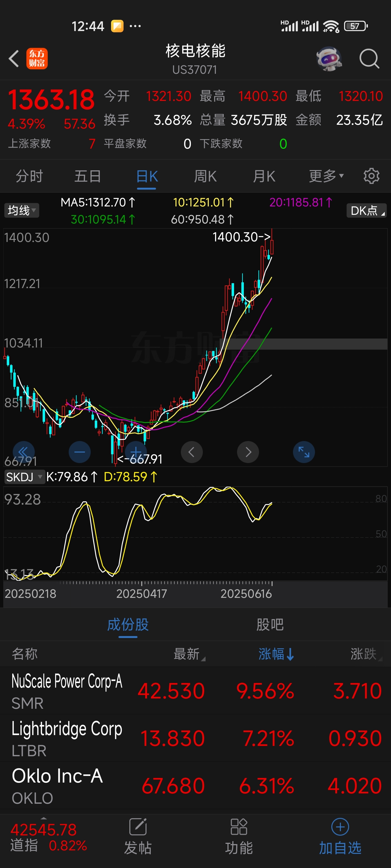This screenshot has width=391, height=868.
Task: Tap the 20250417 date on time axis
Action: (x=141, y=593)
